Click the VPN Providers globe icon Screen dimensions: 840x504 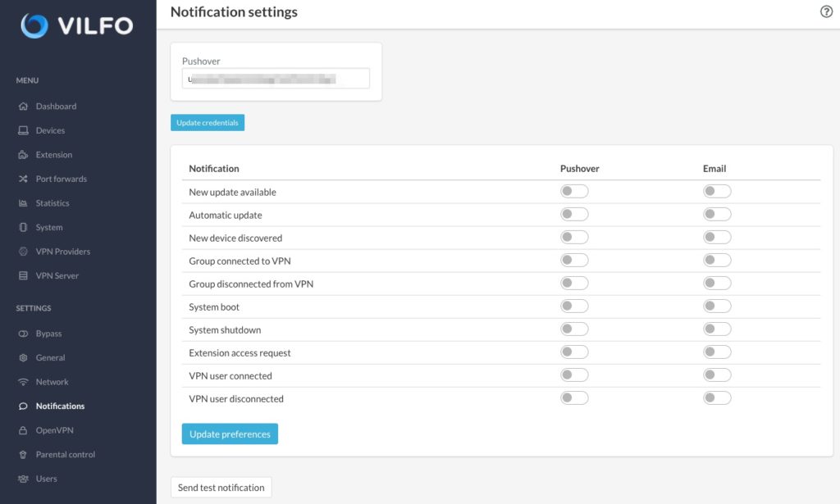pyautogui.click(x=23, y=252)
